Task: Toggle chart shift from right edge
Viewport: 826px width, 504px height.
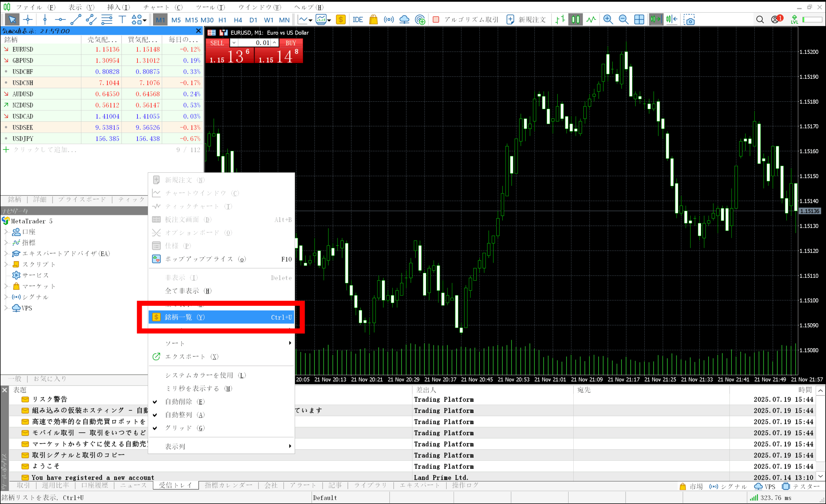Action: pyautogui.click(x=671, y=20)
